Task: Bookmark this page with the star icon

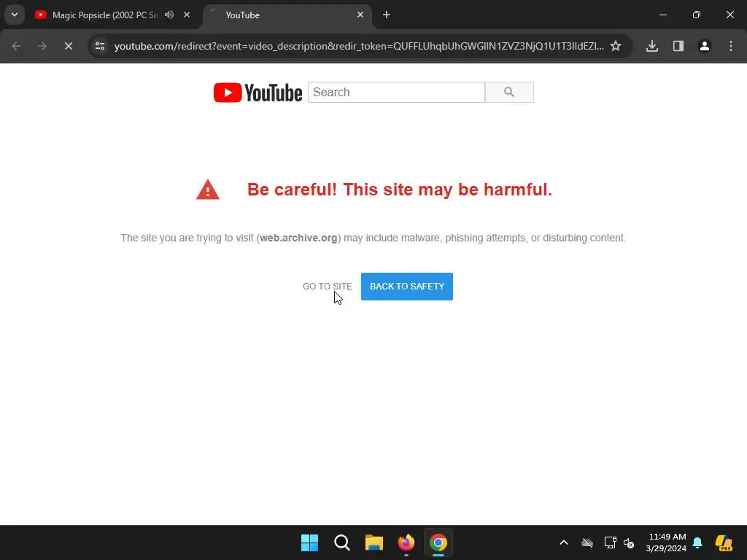Action: [616, 46]
